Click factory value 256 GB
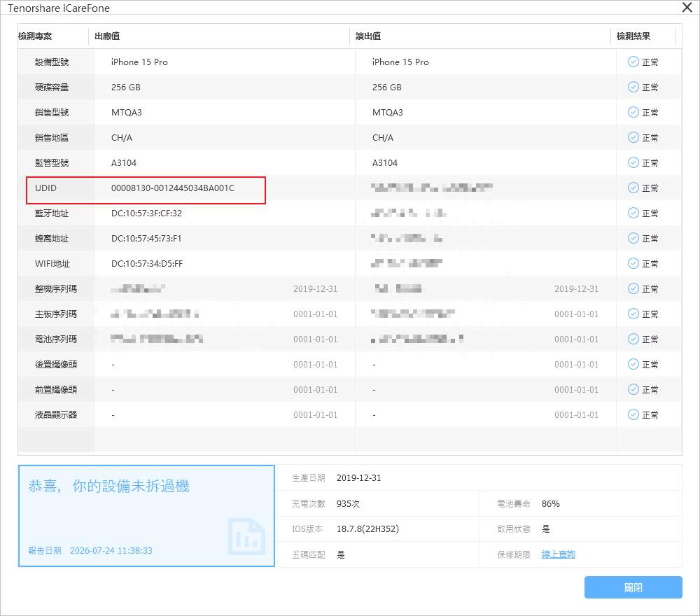This screenshot has width=700, height=616. click(126, 87)
